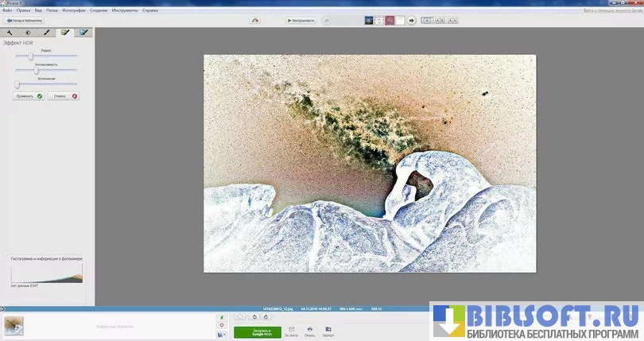The width and height of the screenshot is (644, 341).
Task: Click the Intensity slider handle
Action: [x=37, y=70]
